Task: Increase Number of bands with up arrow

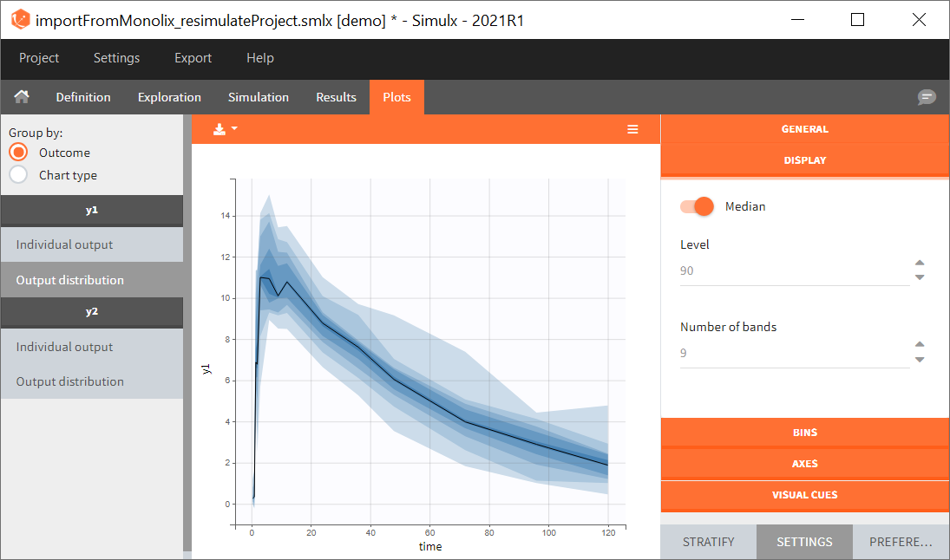Action: [920, 345]
